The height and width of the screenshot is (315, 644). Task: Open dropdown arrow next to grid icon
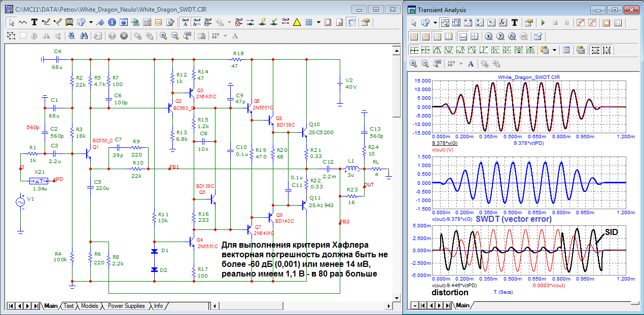point(318,22)
